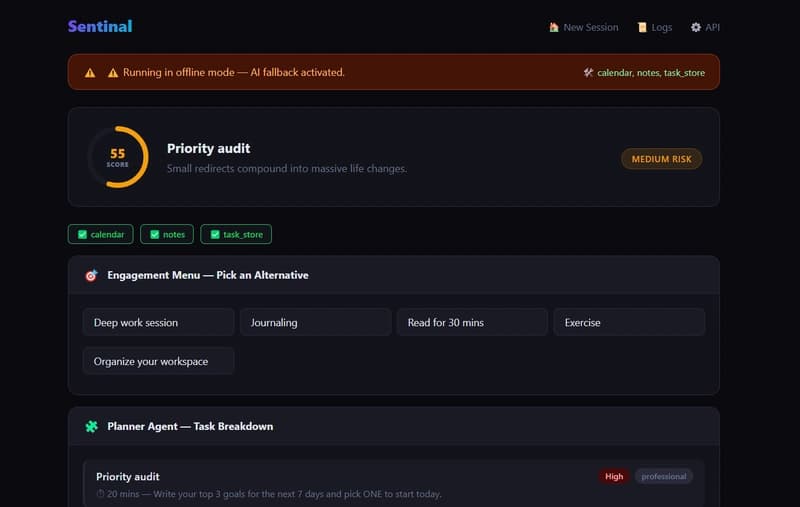The image size is (800, 507).
Task: Click the Priority audit task title in Planner
Action: tap(128, 476)
